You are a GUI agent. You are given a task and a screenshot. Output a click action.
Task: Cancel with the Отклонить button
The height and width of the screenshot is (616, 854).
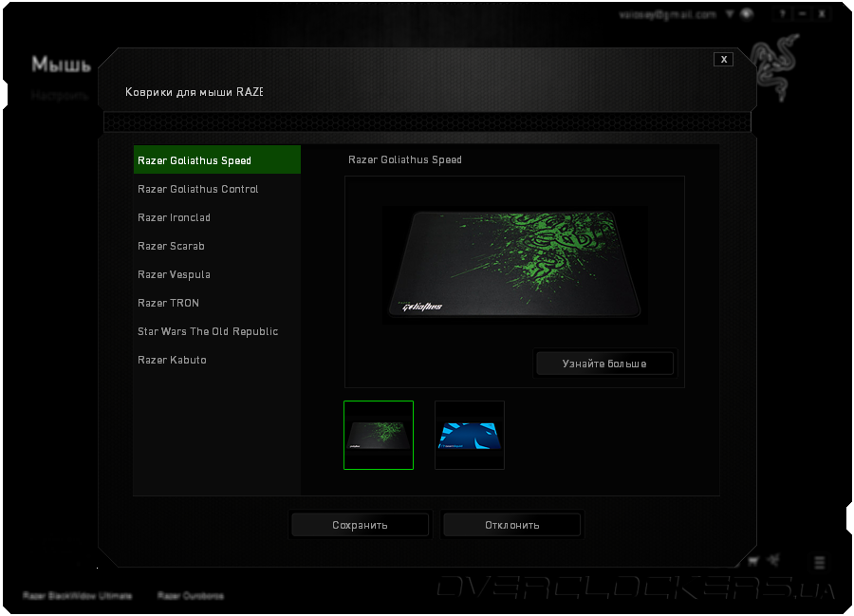(x=512, y=525)
